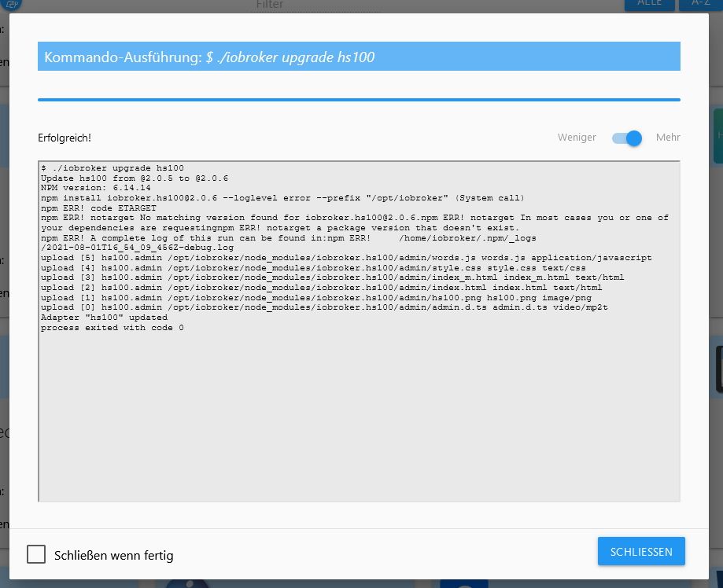Click the 'Erfolgreich!' status text
This screenshot has width=723, height=588.
pyautogui.click(x=65, y=138)
